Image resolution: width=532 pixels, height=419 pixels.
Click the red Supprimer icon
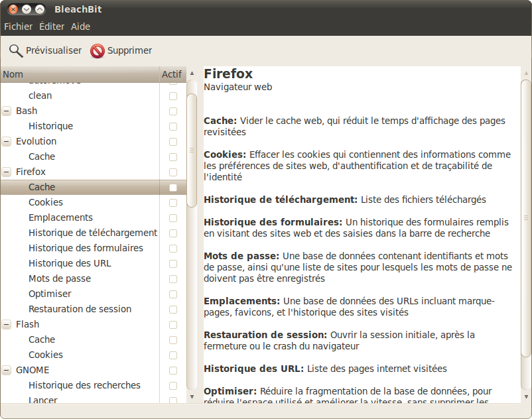pos(98,51)
